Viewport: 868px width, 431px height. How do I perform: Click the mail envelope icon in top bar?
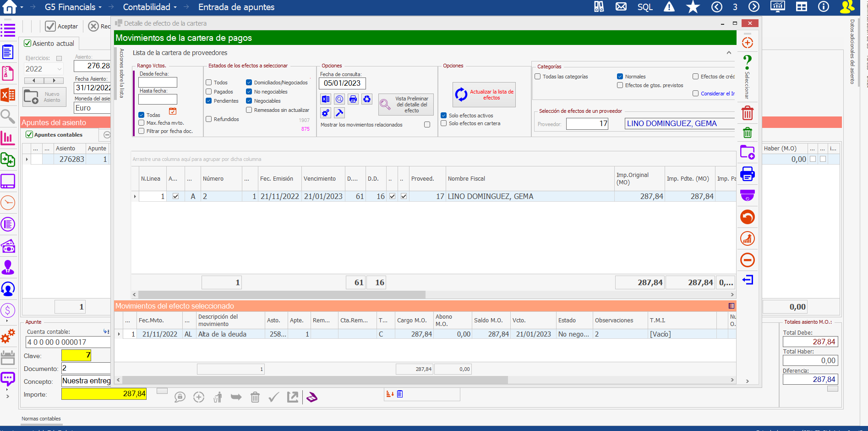[x=621, y=7]
